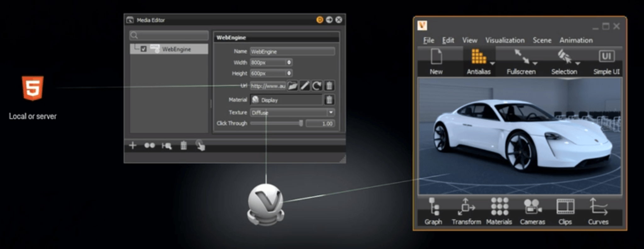Viewport: 644px width, 249px height.
Task: Click the arrow button in Media Editor title bar
Action: pos(329,20)
